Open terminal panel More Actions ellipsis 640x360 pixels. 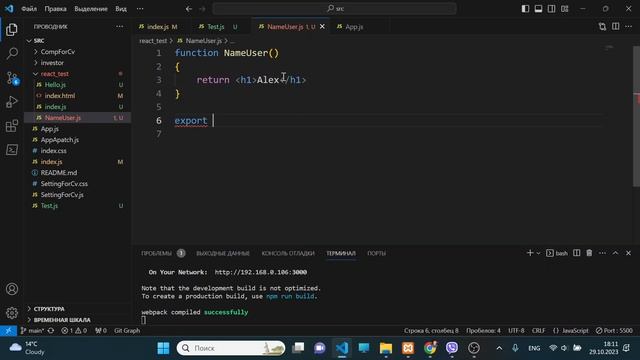pos(602,253)
